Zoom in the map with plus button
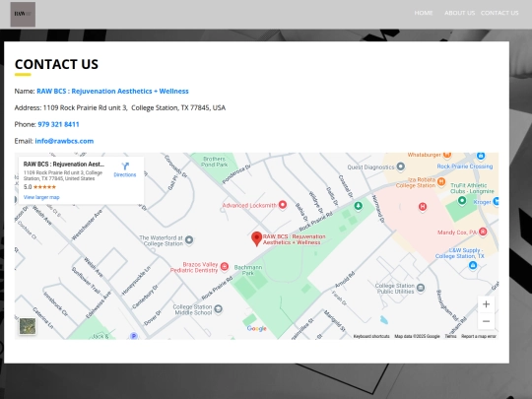 pos(486,304)
